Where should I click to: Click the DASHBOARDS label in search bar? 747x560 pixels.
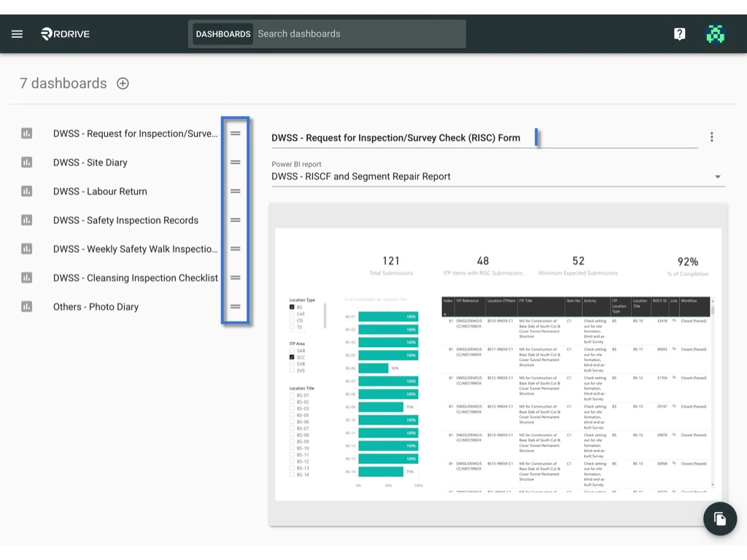pos(222,34)
